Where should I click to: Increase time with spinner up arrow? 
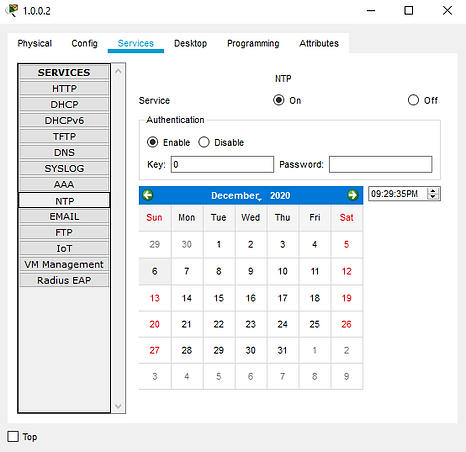433,191
